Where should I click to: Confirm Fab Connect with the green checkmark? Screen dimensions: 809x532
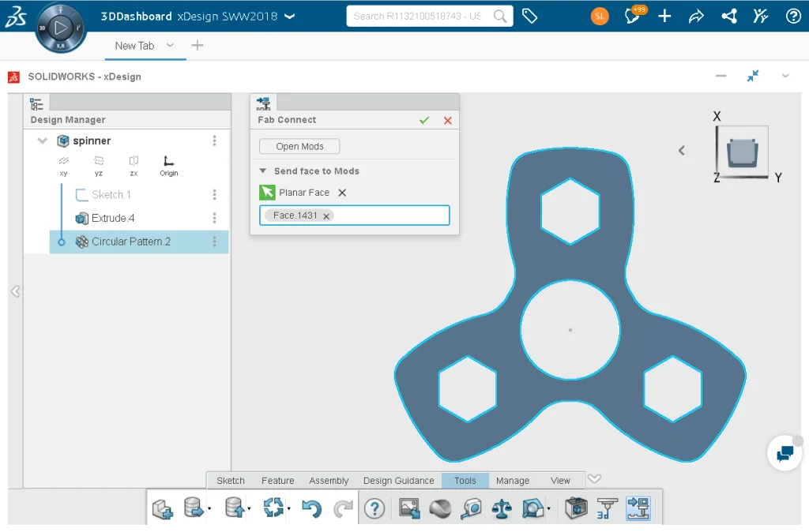(x=424, y=120)
